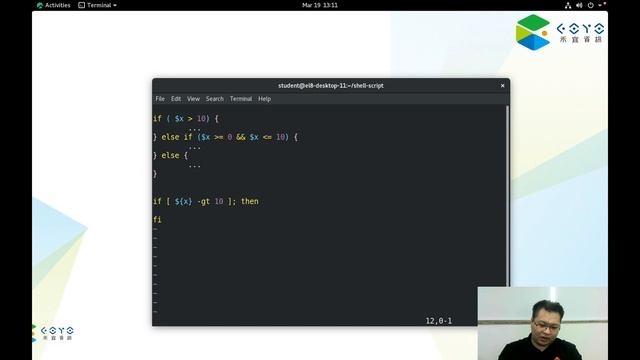The height and width of the screenshot is (360, 640).
Task: Open the Activities overview
Action: [53, 5]
